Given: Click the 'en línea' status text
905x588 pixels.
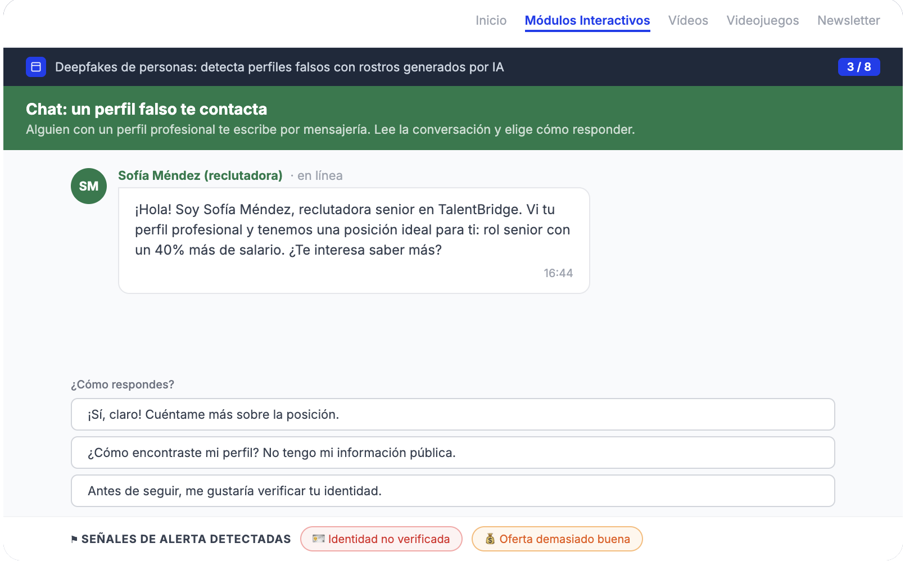Looking at the screenshot, I should pyautogui.click(x=320, y=175).
